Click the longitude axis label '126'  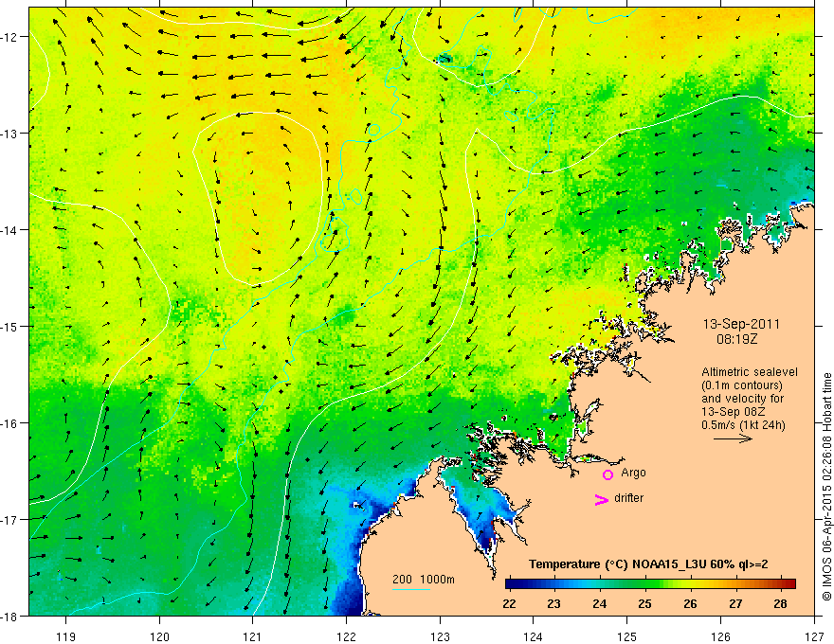pyautogui.click(x=720, y=636)
